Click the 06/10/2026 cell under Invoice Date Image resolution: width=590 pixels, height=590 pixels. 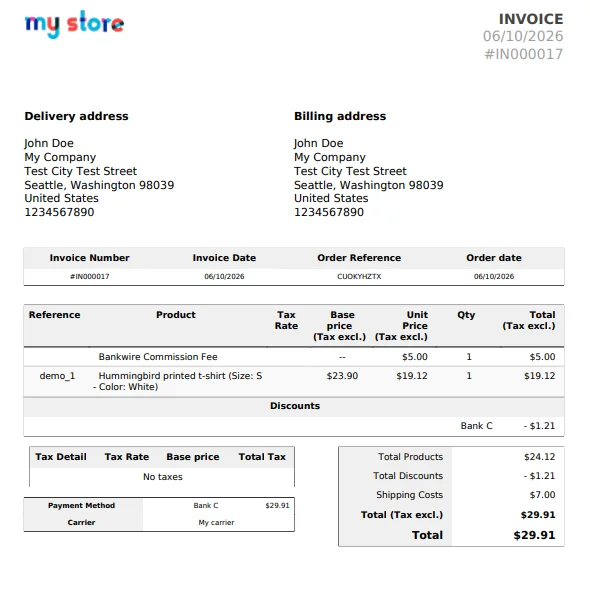[224, 277]
